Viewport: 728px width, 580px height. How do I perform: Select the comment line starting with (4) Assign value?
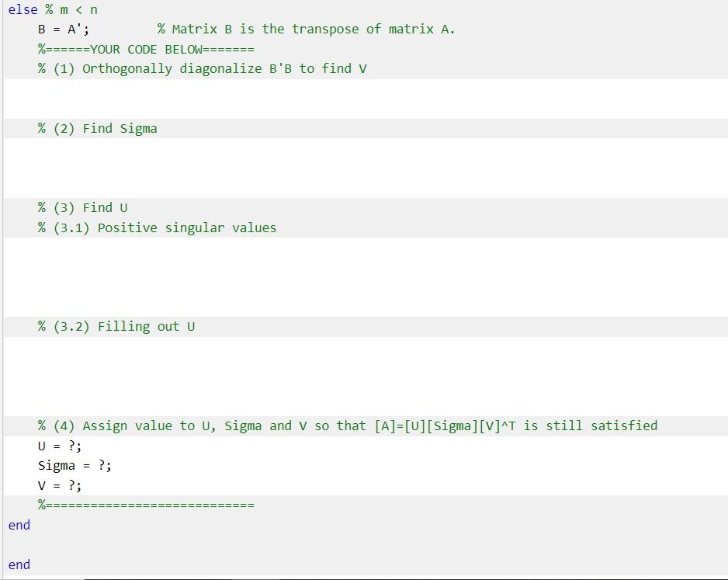click(x=348, y=425)
